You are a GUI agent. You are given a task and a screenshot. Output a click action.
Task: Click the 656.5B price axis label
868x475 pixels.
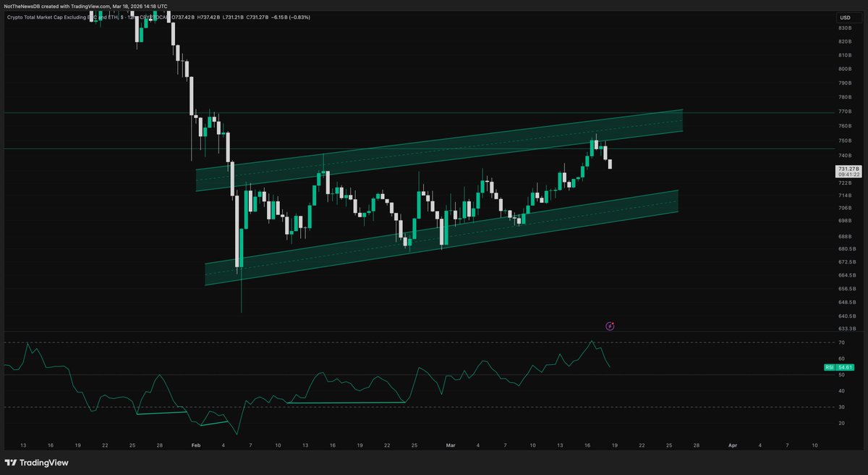846,288
